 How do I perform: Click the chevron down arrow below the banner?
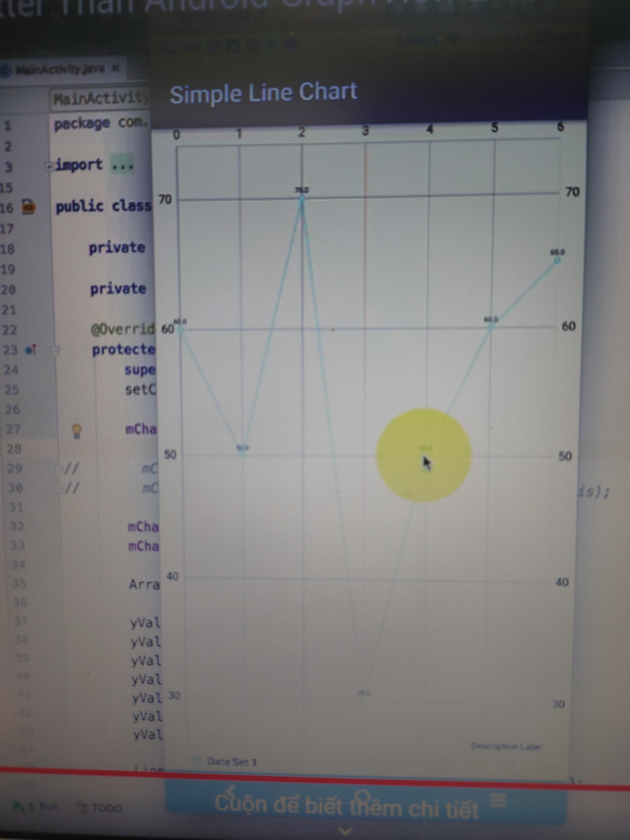click(345, 831)
